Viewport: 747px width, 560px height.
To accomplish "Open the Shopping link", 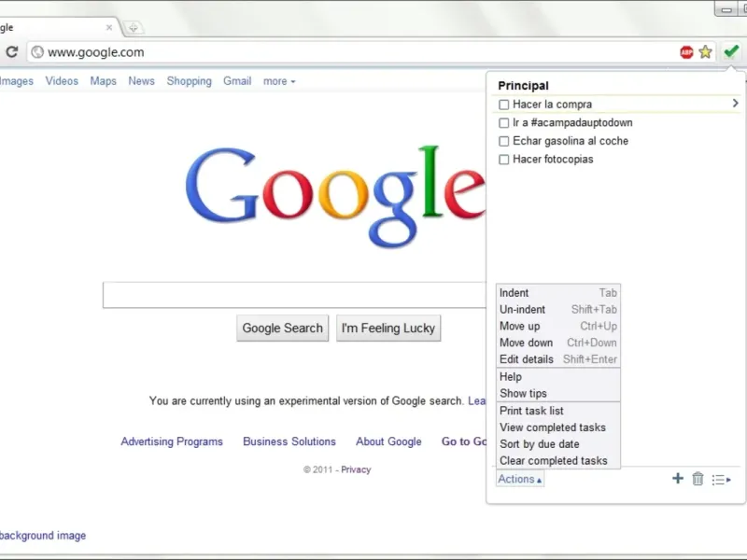I will (190, 81).
